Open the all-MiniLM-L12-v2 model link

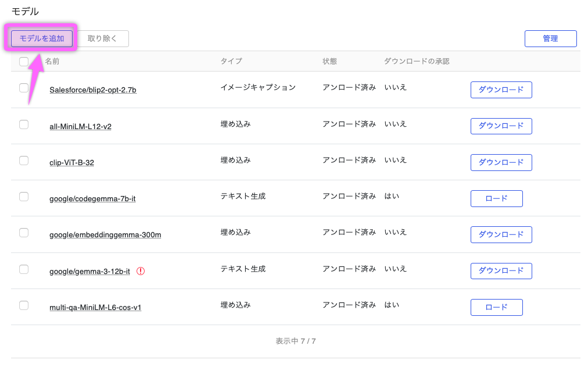[80, 126]
